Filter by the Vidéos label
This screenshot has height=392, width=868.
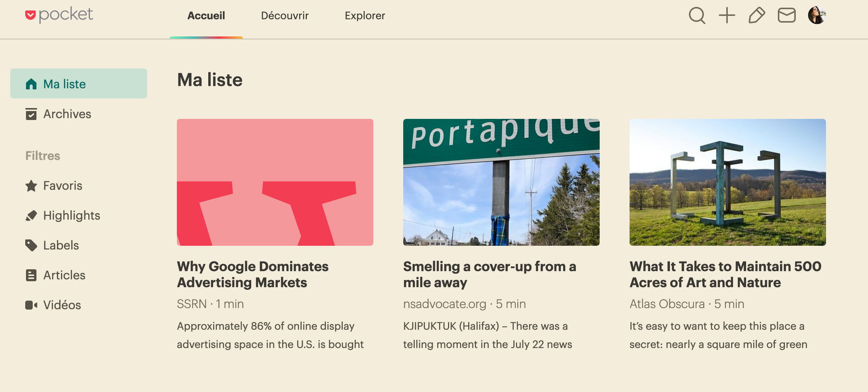click(62, 305)
